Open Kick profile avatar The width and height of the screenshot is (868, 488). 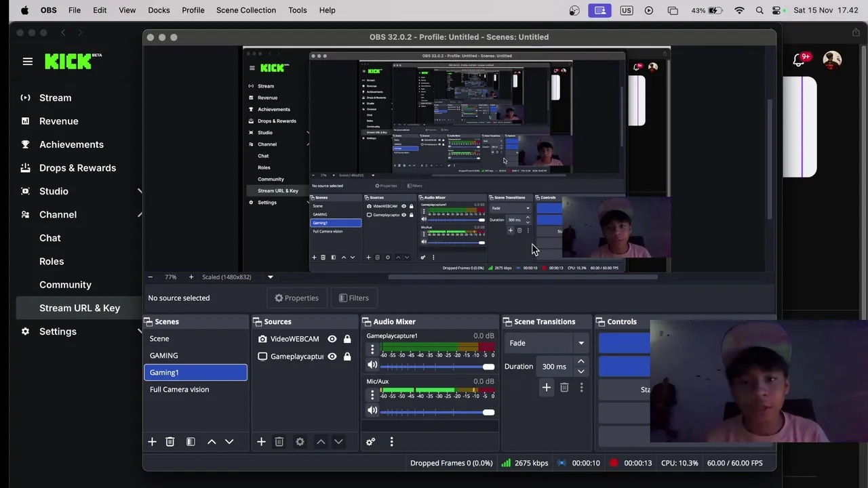(x=832, y=60)
